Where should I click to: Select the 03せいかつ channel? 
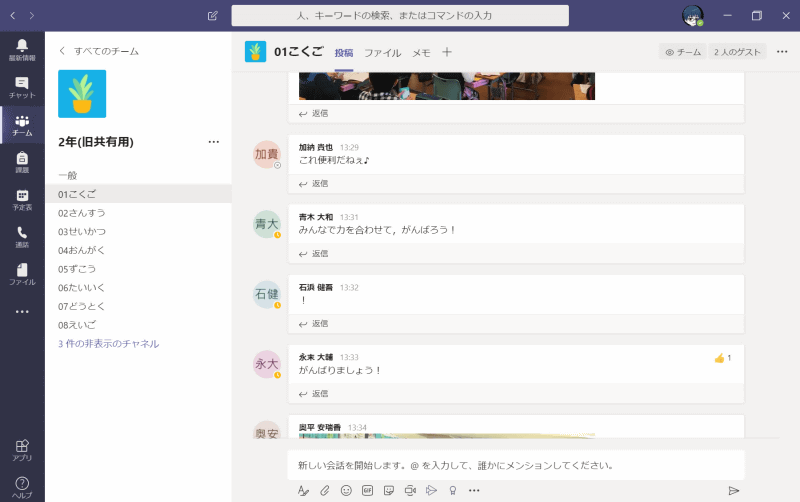138,232
